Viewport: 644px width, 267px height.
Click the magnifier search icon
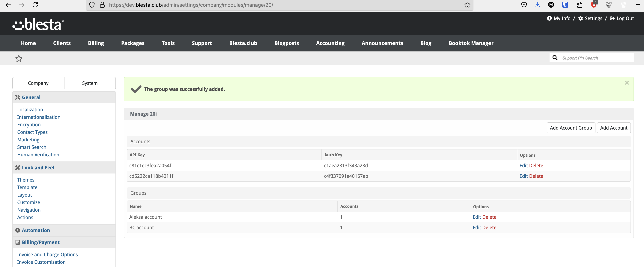point(555,58)
